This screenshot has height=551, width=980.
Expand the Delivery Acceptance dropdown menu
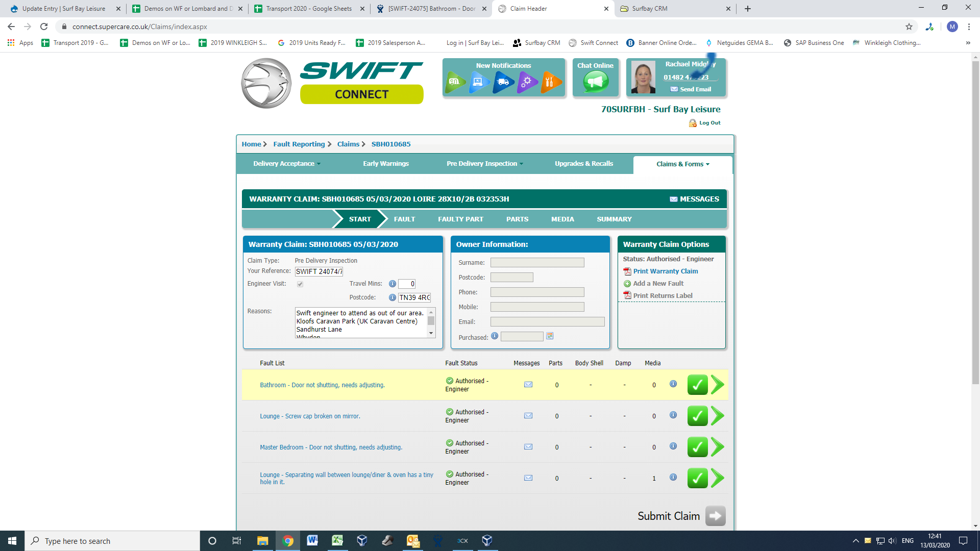pos(287,164)
